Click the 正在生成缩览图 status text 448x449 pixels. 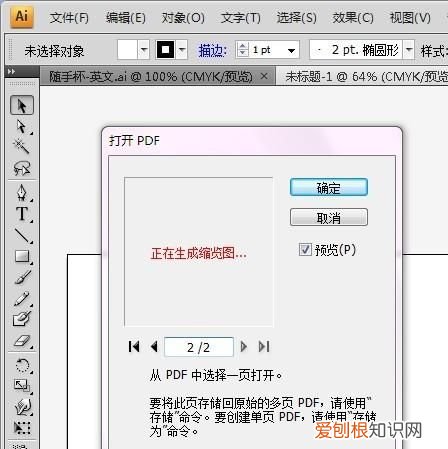point(199,253)
